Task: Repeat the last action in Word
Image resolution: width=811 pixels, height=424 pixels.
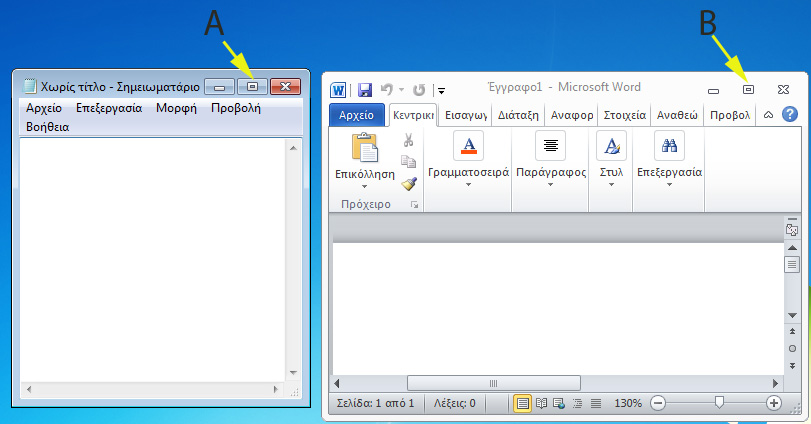Action: 419,90
